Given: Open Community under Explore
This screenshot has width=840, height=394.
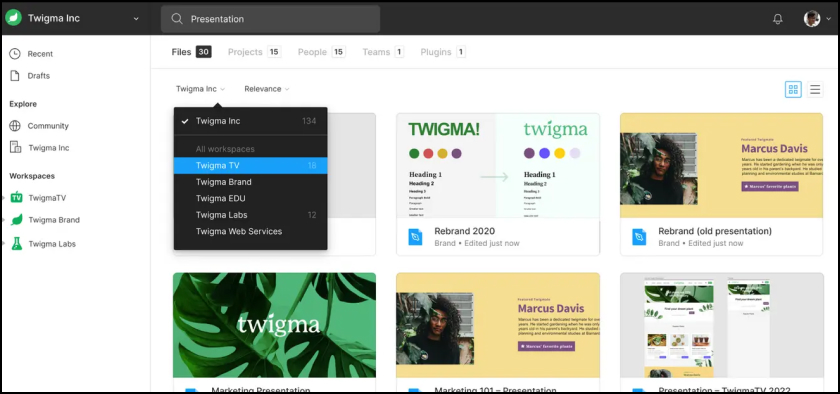Looking at the screenshot, I should (48, 126).
